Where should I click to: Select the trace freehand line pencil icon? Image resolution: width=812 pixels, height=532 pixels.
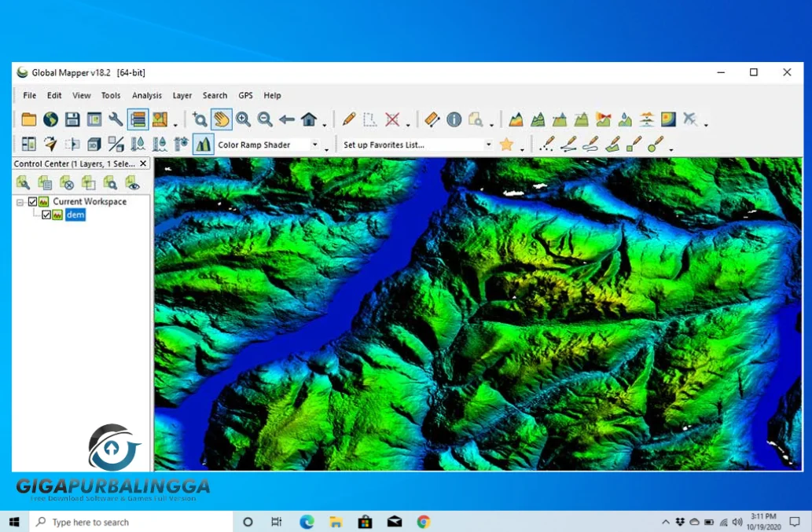tap(590, 144)
